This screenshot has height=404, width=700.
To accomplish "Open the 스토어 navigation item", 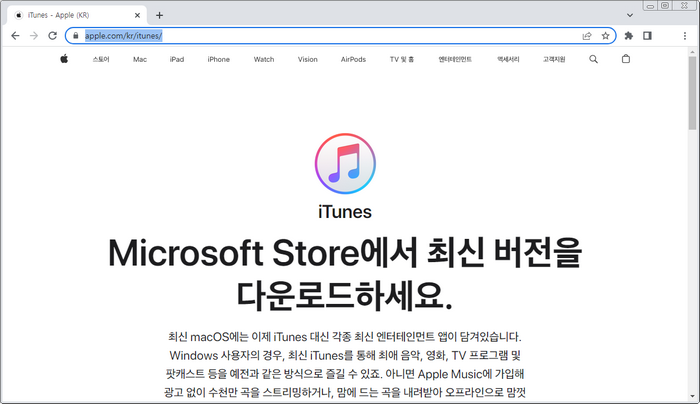I will click(101, 59).
